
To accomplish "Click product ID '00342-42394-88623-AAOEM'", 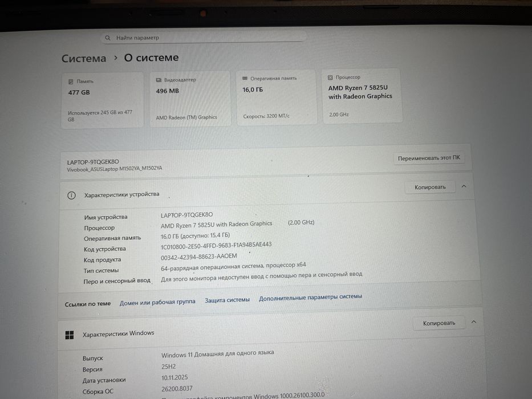I will point(199,257).
